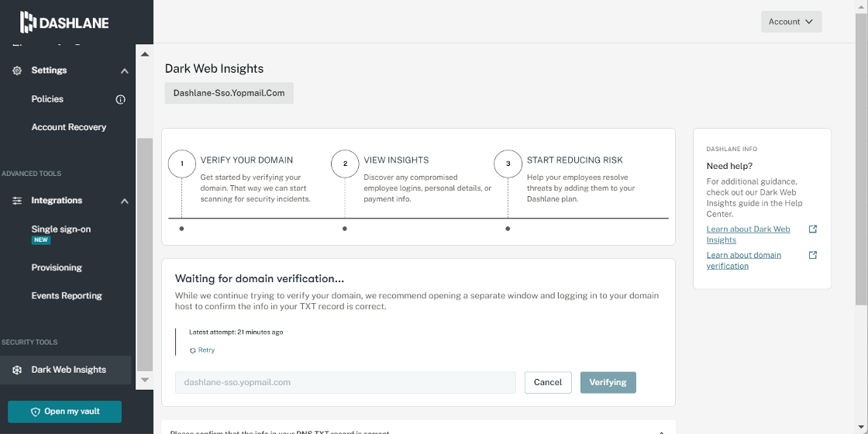Click the Dark Web Insights sidebar icon
This screenshot has width=868, height=434.
(17, 370)
